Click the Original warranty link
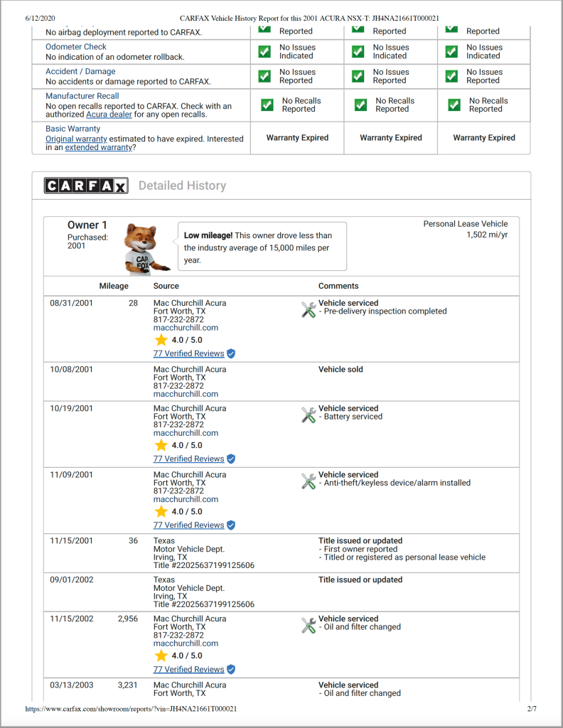 click(x=76, y=139)
